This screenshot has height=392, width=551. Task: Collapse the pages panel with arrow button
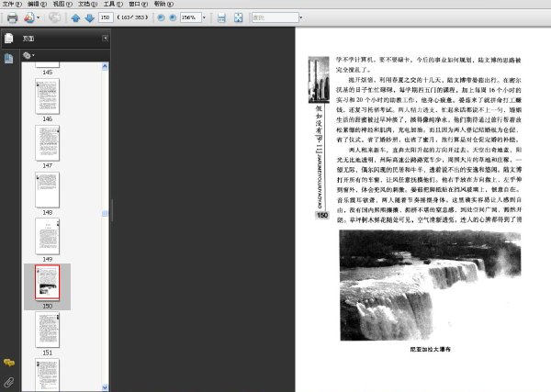(105, 38)
